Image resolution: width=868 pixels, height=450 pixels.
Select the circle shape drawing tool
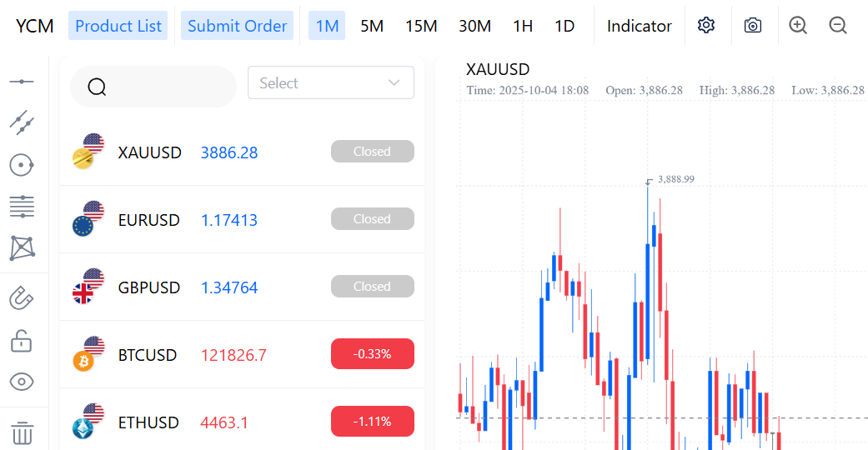(22, 165)
